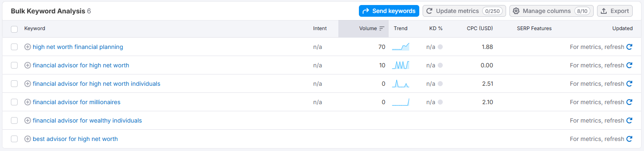Click CPC value 2.10
Image resolution: width=644 pixels, height=151 pixels.
(488, 102)
